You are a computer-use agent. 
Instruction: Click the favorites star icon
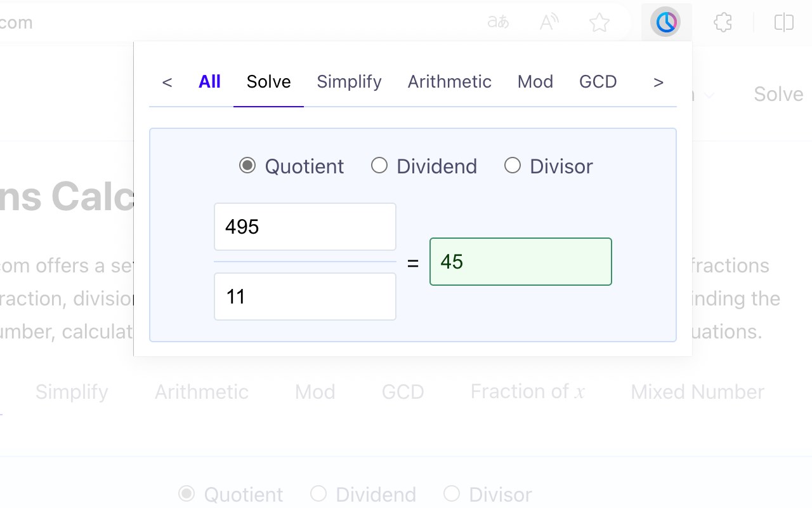pyautogui.click(x=599, y=23)
